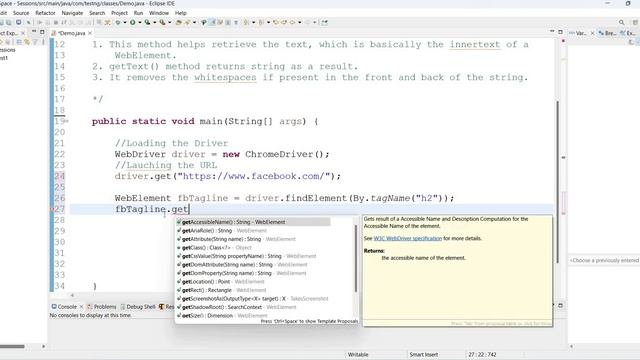Switch to the Demo.java editor tab
The width and height of the screenshot is (640, 360).
click(x=71, y=33)
